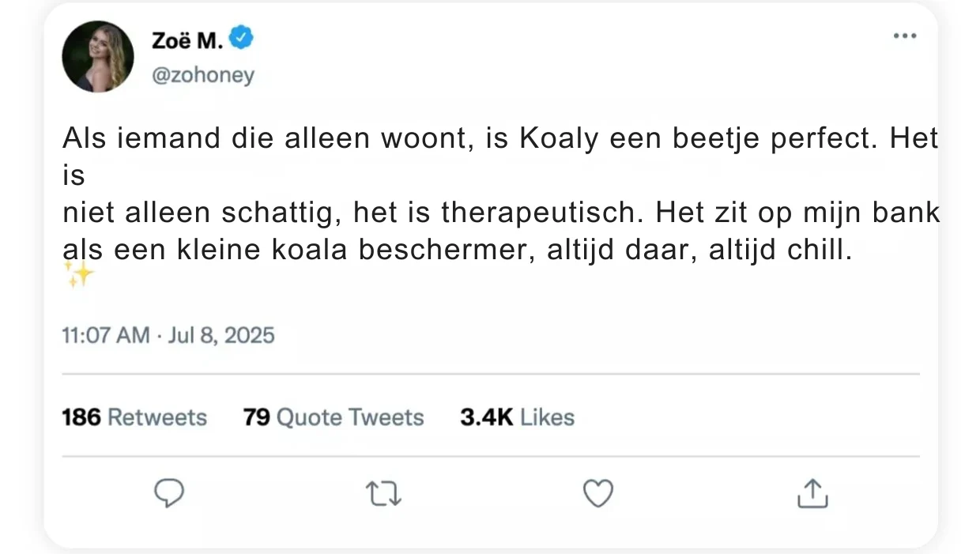Like the tweet with the heart icon
Viewport: 980px width, 554px height.
(x=598, y=494)
